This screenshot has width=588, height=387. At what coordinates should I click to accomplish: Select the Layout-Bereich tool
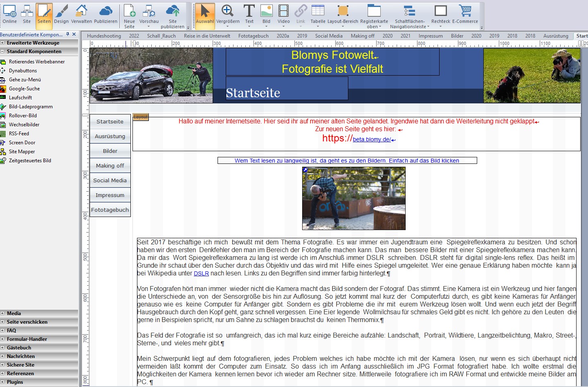[x=343, y=15]
